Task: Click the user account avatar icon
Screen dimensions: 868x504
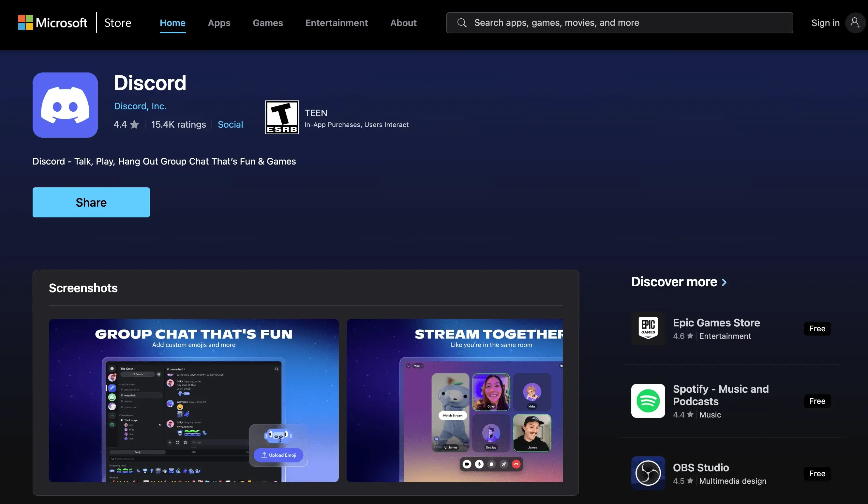Action: pos(855,23)
